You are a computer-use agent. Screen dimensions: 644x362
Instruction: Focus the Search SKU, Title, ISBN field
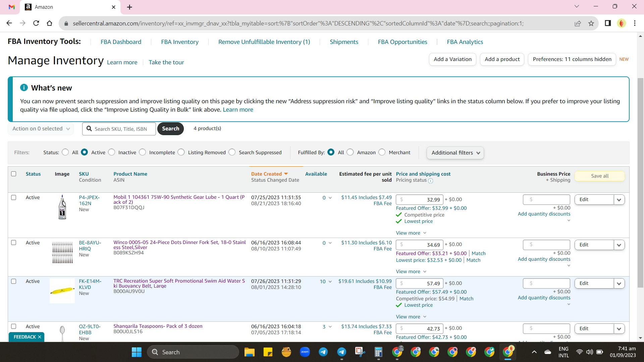click(119, 129)
